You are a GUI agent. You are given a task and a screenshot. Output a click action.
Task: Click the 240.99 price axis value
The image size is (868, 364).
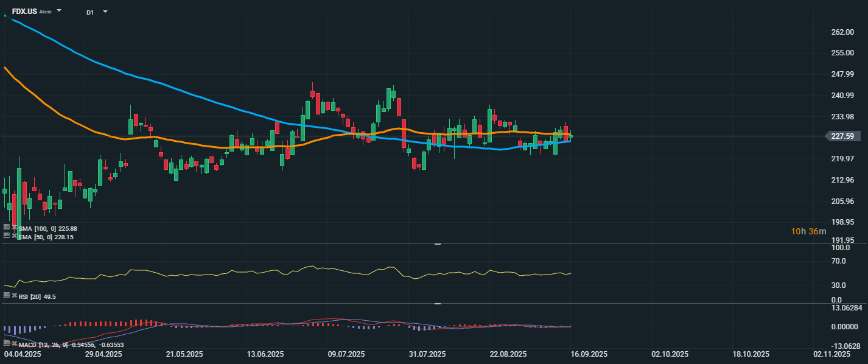[x=842, y=96]
